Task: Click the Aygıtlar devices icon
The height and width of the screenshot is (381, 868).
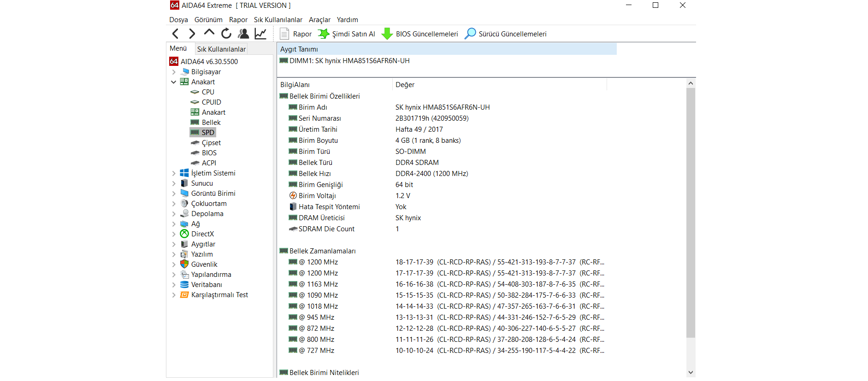Action: [184, 244]
